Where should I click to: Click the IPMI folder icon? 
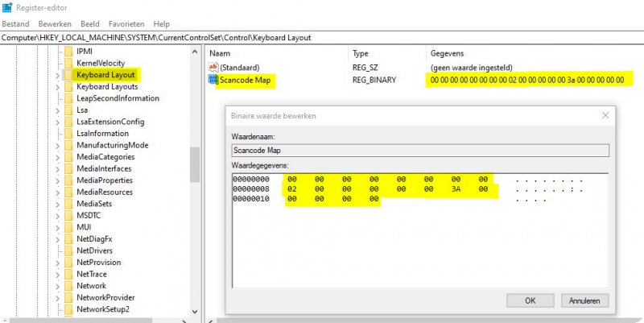pyautogui.click(x=68, y=52)
